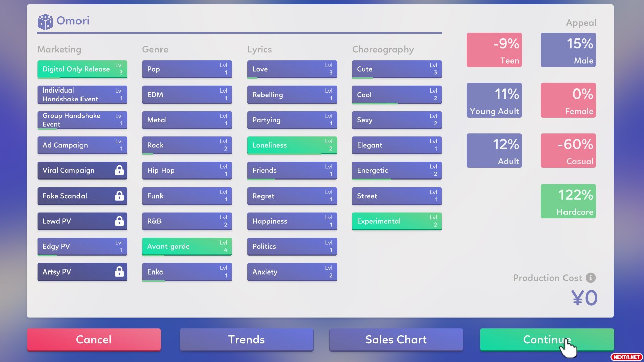Click the lock icon on Lewd PV
The height and width of the screenshot is (362, 644).
point(119,221)
